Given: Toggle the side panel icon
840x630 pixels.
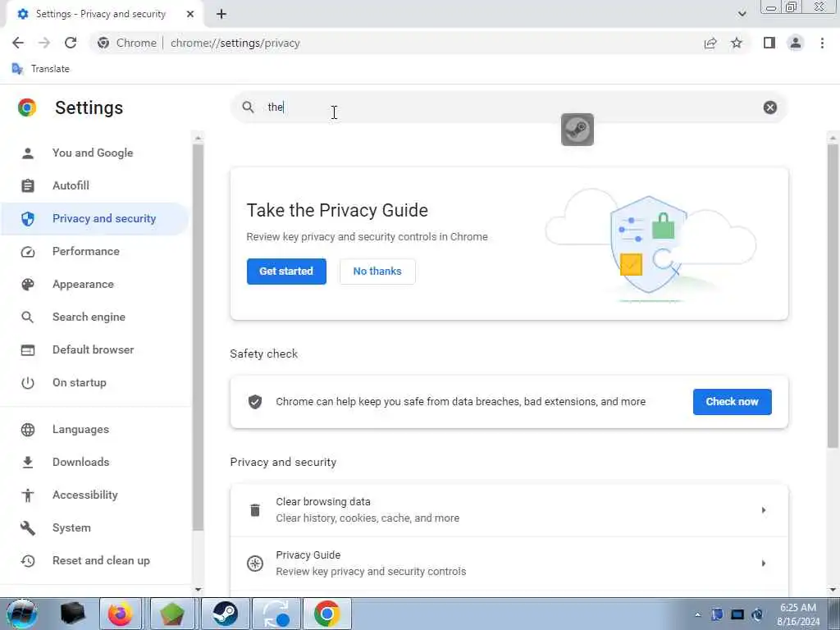Looking at the screenshot, I should tap(769, 43).
